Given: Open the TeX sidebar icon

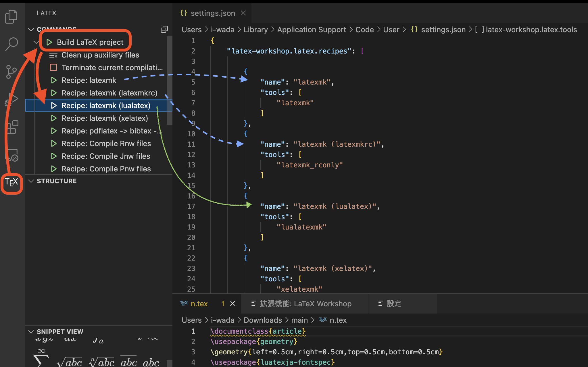Looking at the screenshot, I should tap(11, 182).
